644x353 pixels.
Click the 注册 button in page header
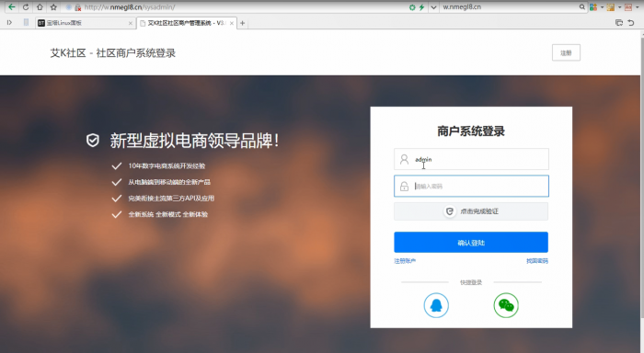pyautogui.click(x=566, y=52)
